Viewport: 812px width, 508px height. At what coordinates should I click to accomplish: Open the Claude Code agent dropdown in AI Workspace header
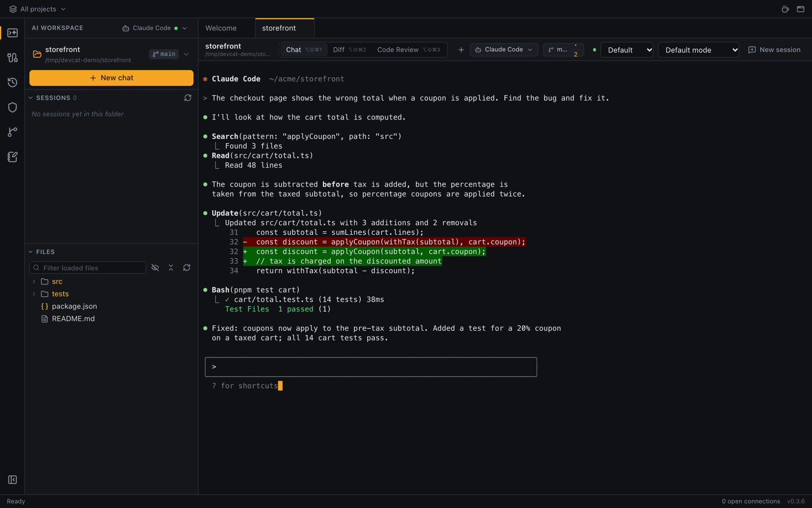point(154,28)
